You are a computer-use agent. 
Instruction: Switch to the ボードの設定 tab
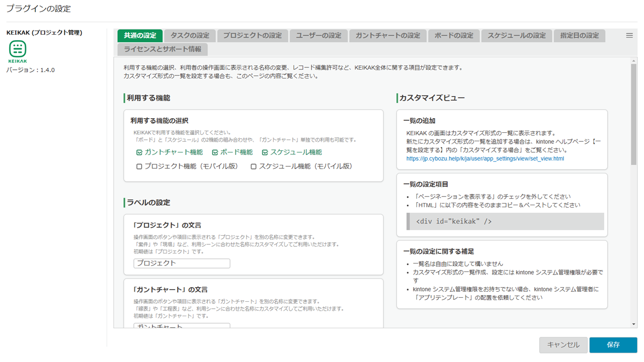pos(454,36)
